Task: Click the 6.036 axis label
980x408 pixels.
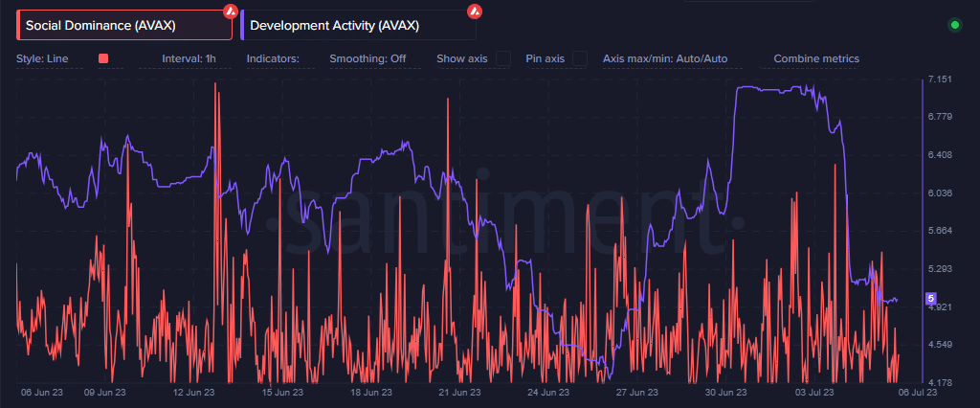Action: pyautogui.click(x=942, y=193)
